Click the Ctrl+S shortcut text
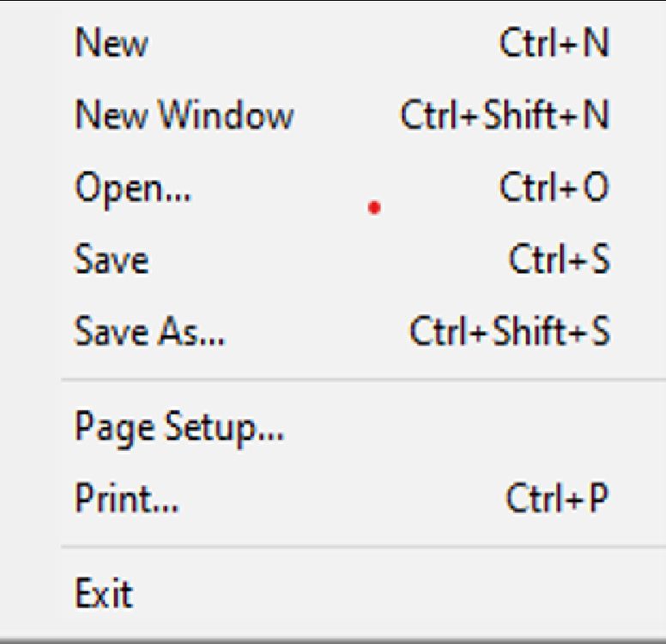 [x=559, y=259]
